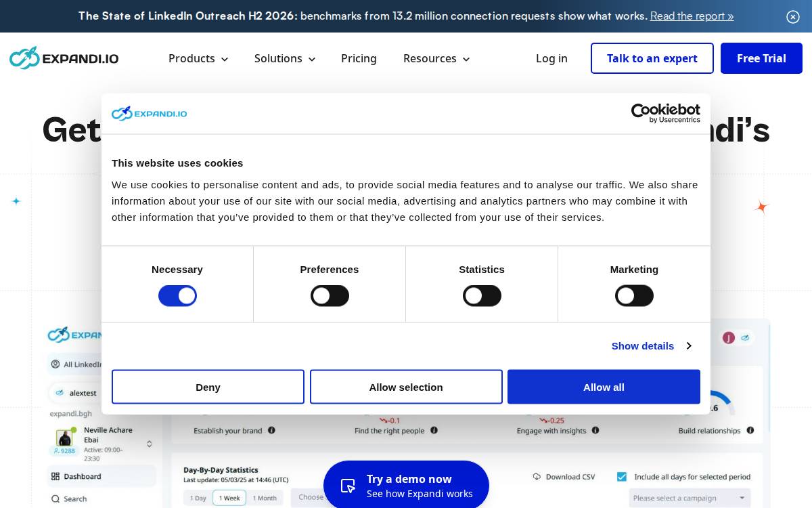Select the 1 Month period tab
Viewport: 812px width, 508px height.
[265, 498]
